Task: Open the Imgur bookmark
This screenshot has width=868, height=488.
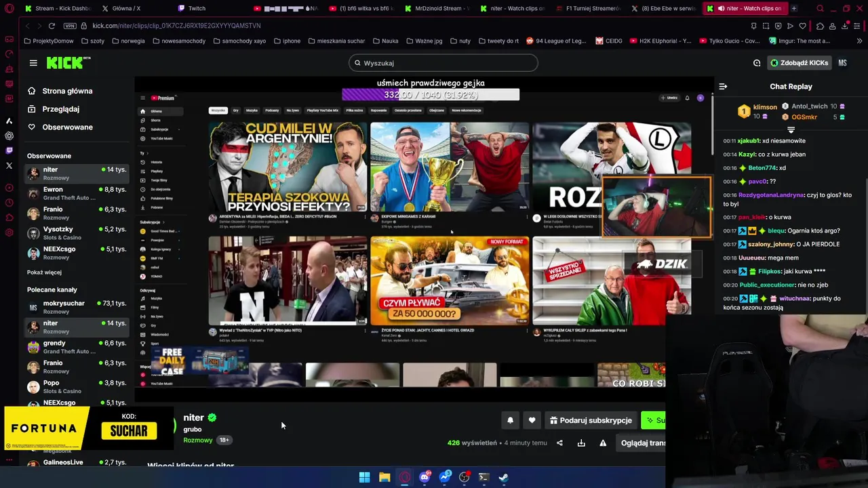Action: [799, 41]
